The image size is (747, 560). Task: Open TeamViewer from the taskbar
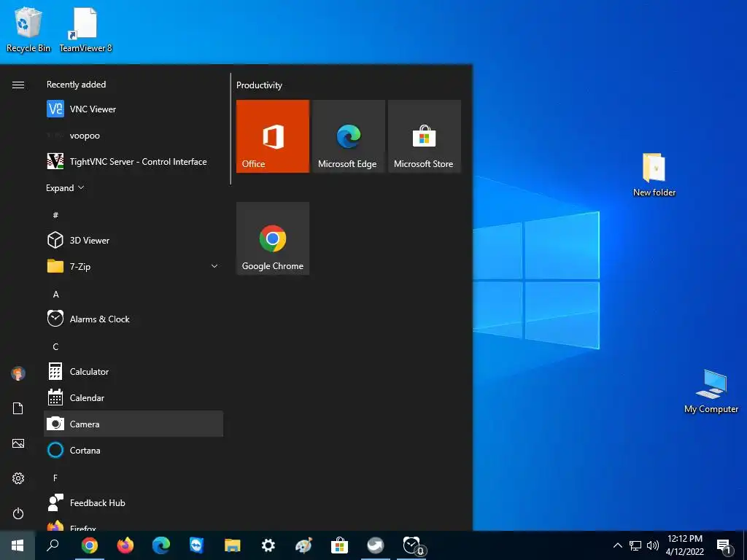(x=197, y=545)
